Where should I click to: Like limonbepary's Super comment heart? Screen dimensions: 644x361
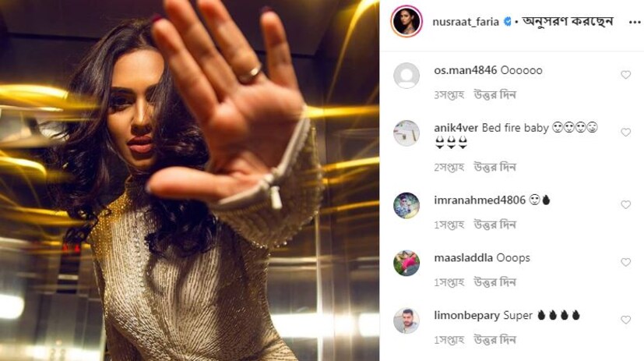pyautogui.click(x=625, y=320)
